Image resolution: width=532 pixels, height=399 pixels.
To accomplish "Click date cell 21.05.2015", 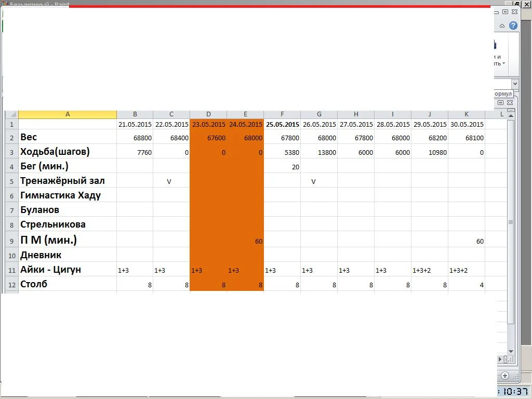I will pos(135,125).
